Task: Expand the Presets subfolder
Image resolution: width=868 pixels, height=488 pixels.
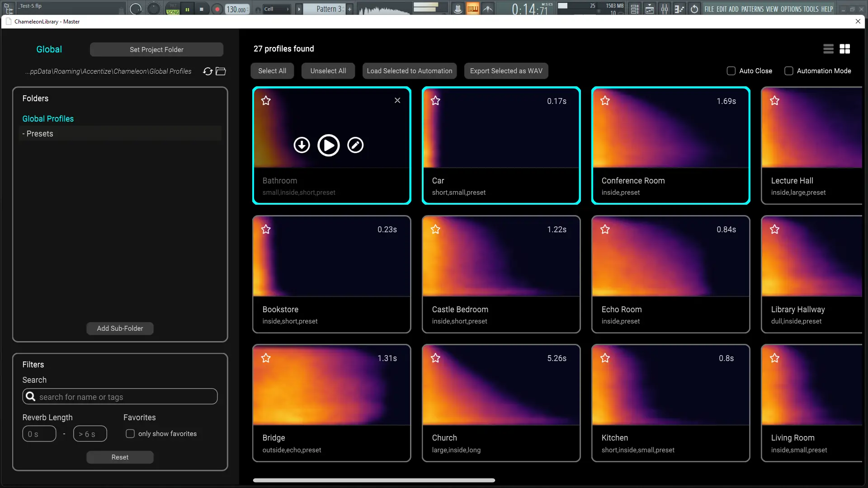Action: [x=39, y=134]
